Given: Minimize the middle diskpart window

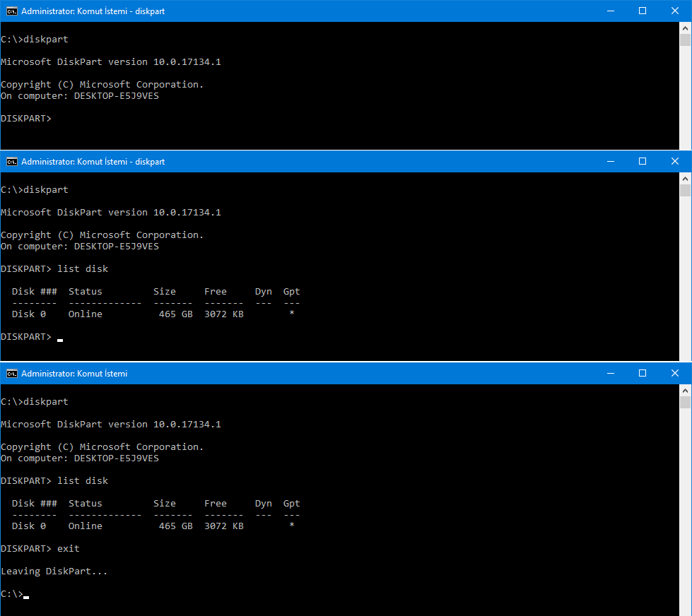Looking at the screenshot, I should pyautogui.click(x=611, y=161).
